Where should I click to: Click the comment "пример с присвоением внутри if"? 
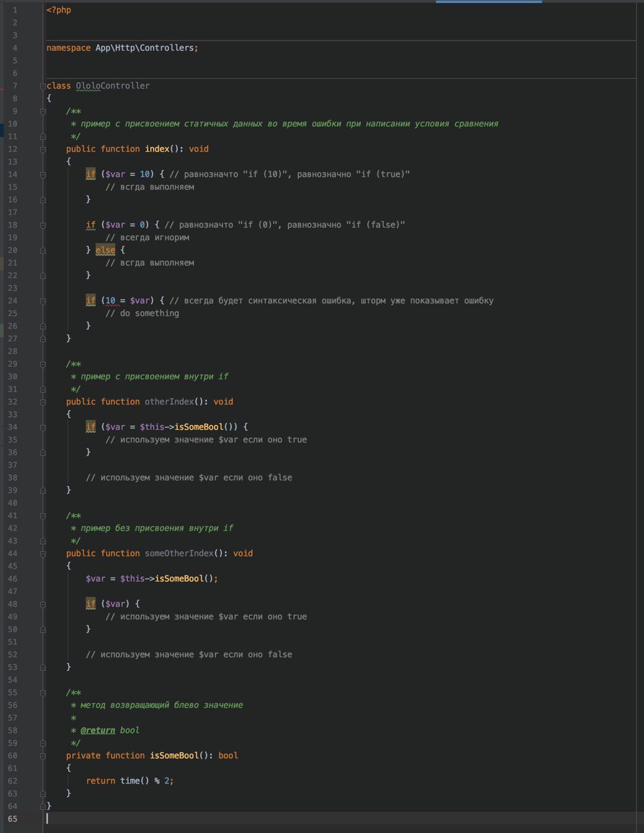click(x=154, y=377)
